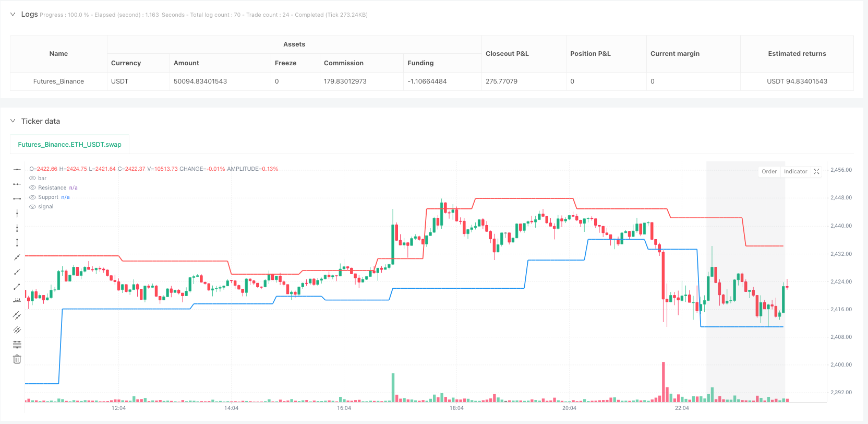
Task: Toggle visibility of the bar series
Action: [33, 179]
